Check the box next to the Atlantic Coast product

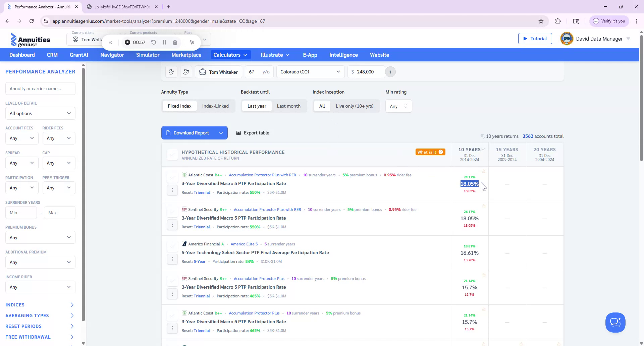point(172,177)
